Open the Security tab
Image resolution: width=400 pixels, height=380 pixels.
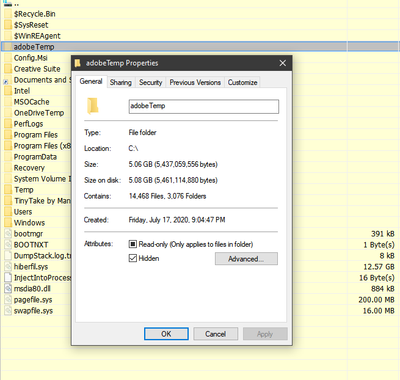coord(151,82)
